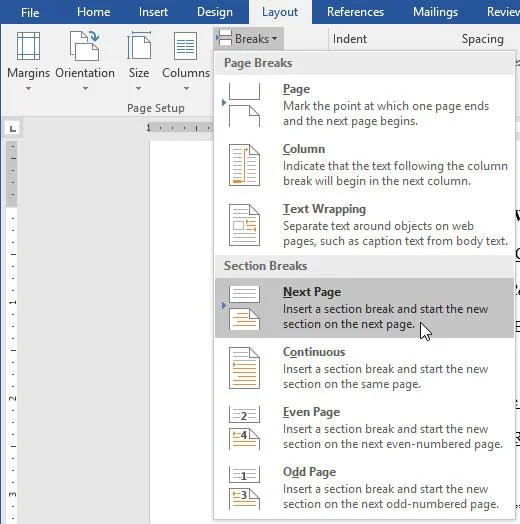Screen dimensions: 520x524
Task: Click the tab selector ruler button
Action: coord(13,128)
